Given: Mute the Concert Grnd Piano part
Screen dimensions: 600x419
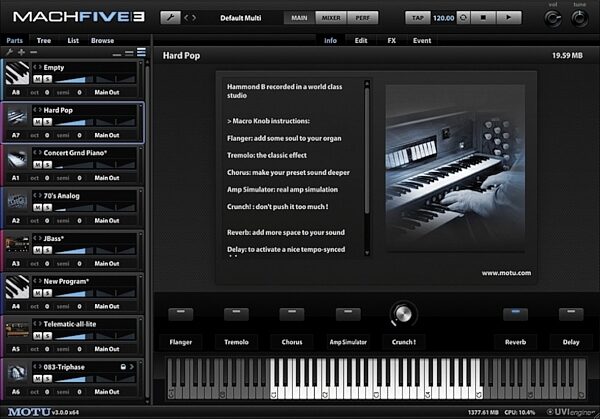Looking at the screenshot, I should [38, 165].
